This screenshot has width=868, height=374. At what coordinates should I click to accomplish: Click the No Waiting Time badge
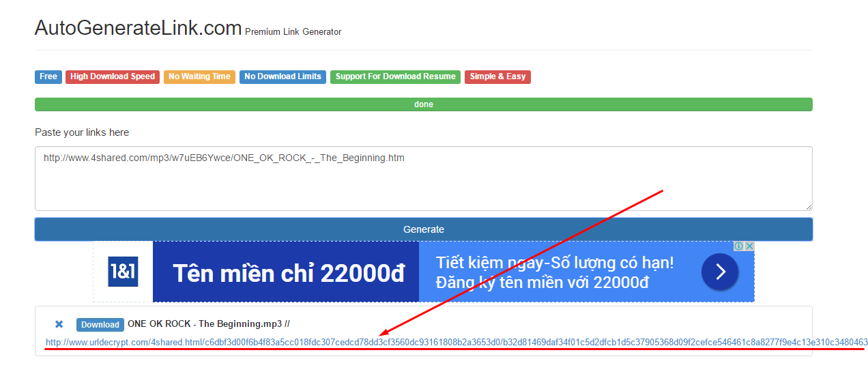point(199,76)
